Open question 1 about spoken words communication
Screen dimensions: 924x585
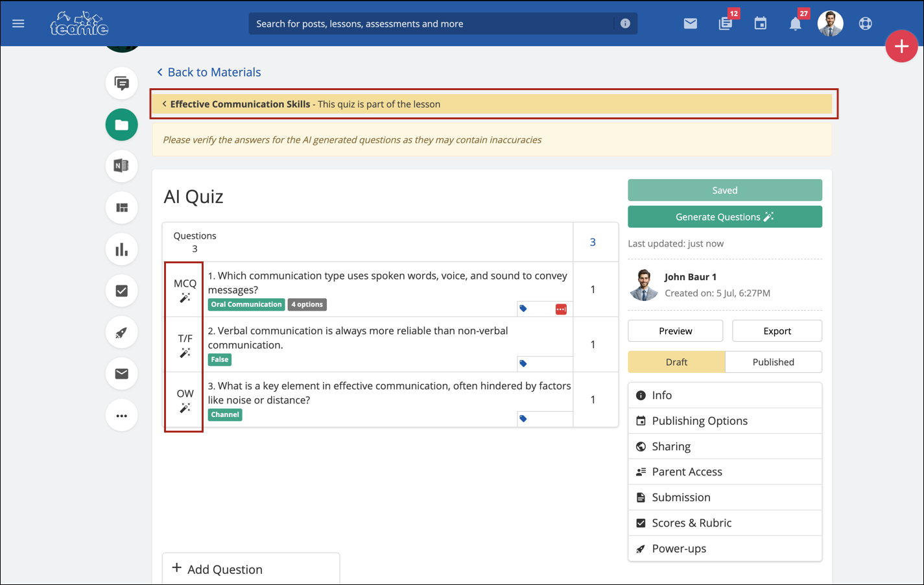point(388,283)
